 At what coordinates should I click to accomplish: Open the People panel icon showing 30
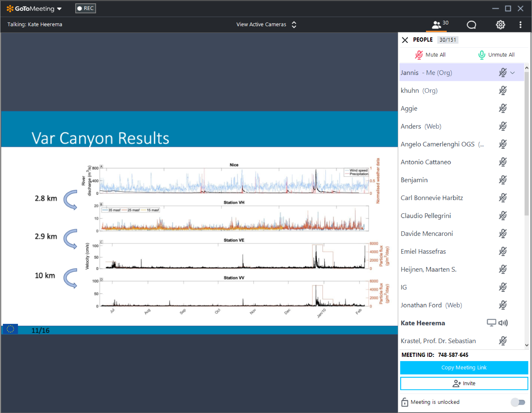point(440,24)
